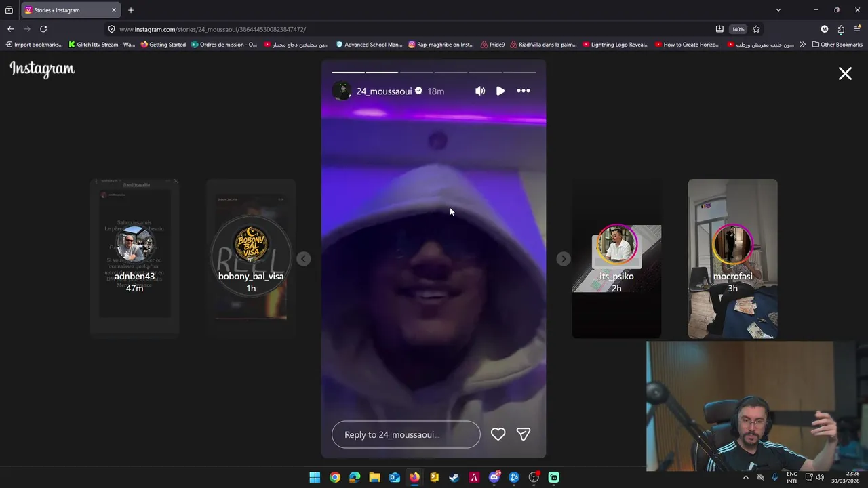Viewport: 868px width, 488px height.
Task: Click the Reply to 24_moussaoui field
Action: click(406, 434)
